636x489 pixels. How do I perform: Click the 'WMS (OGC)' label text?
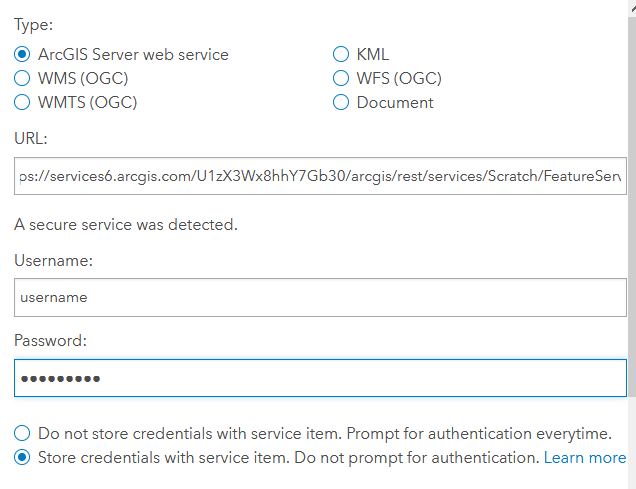click(x=83, y=78)
